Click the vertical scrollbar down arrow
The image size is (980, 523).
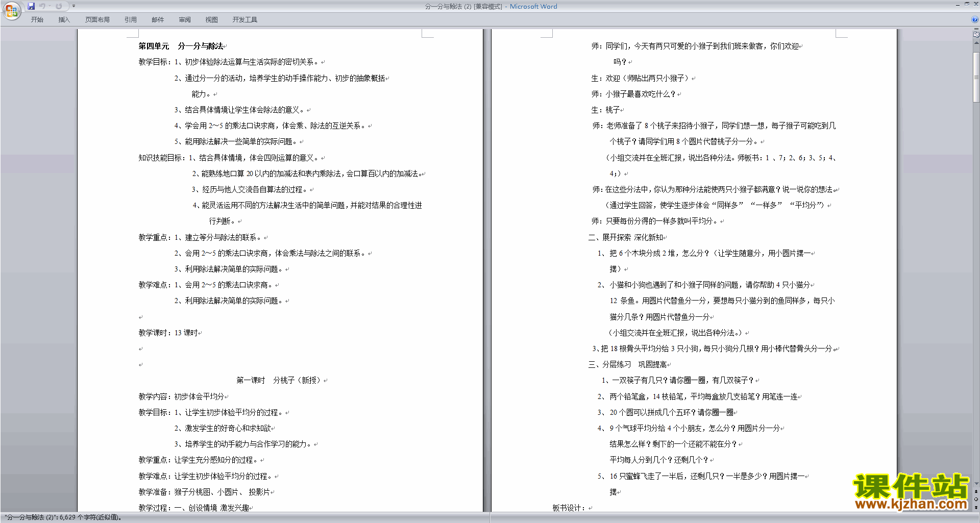976,484
